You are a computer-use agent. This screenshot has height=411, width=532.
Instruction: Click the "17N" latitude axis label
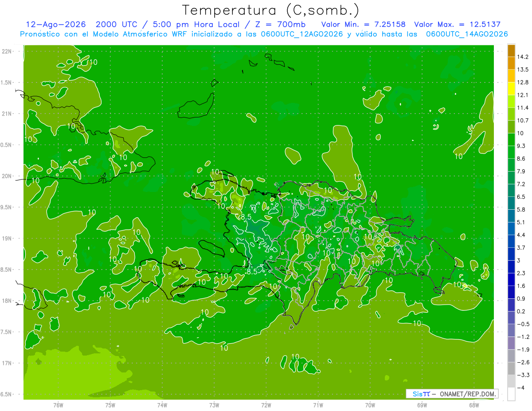tap(7, 363)
